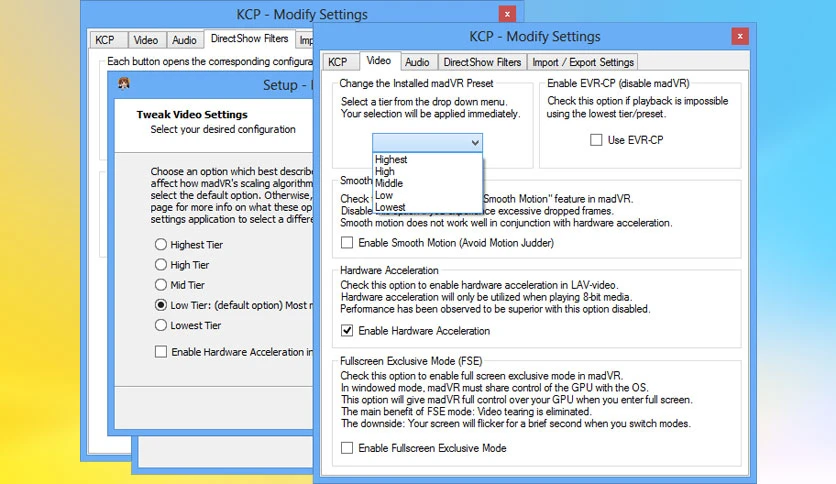Click the 'Tweak Video Settings' heading
The image size is (836, 484).
point(192,114)
